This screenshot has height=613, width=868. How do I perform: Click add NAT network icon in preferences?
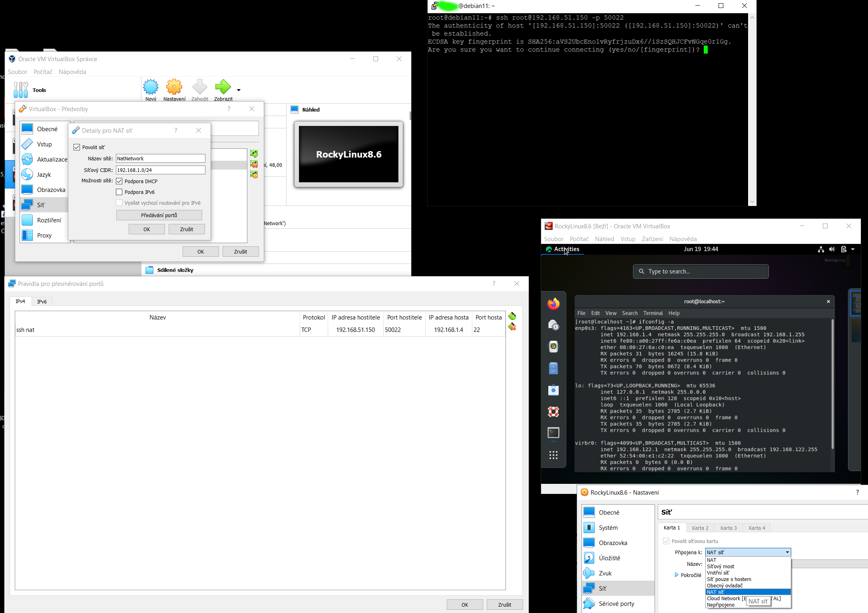point(254,154)
